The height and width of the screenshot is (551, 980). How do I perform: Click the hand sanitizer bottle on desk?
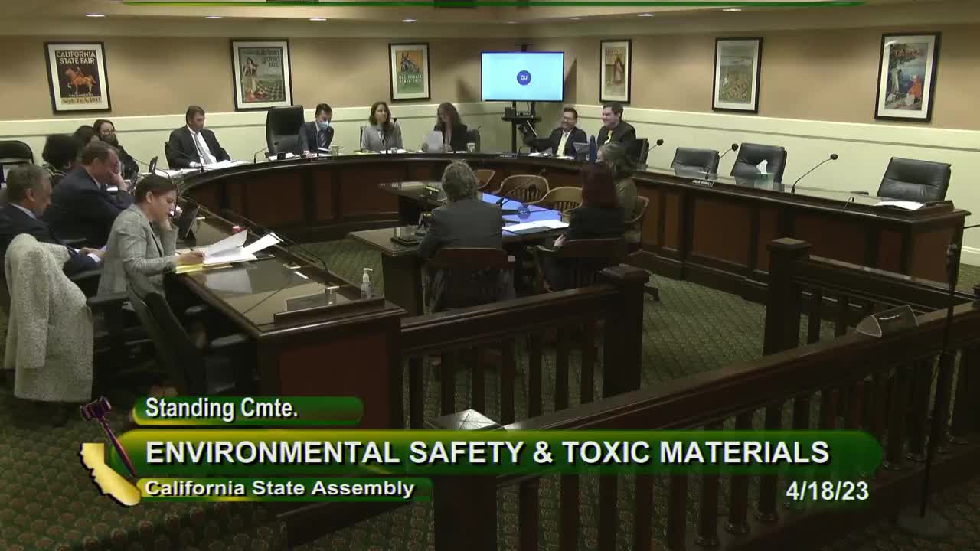tap(366, 284)
